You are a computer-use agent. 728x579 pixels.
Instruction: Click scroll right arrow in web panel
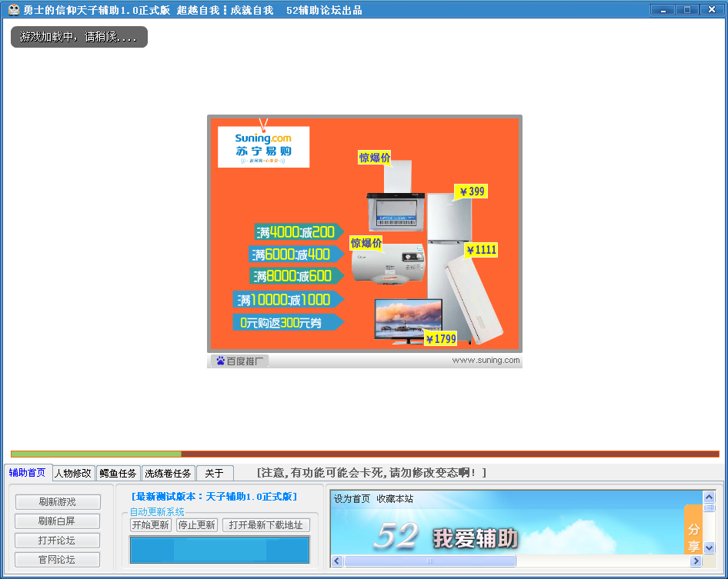[696, 561]
